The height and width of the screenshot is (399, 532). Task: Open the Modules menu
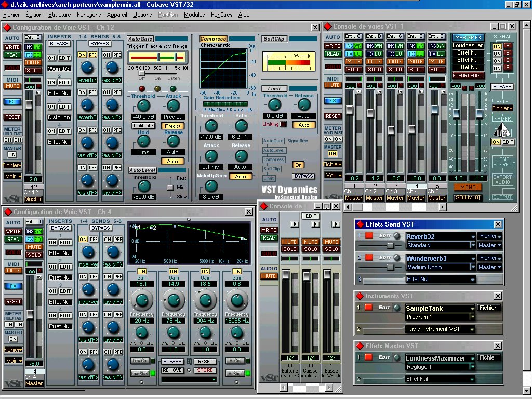[194, 15]
